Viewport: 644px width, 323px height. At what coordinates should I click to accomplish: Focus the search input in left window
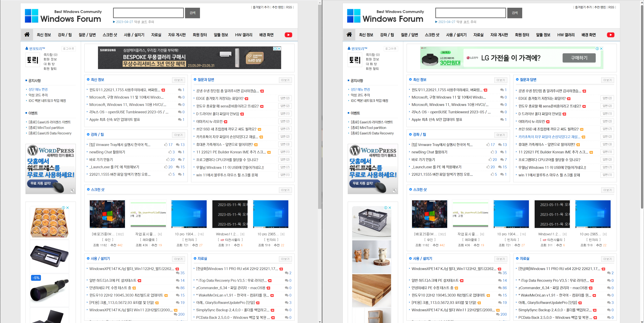[x=148, y=13]
